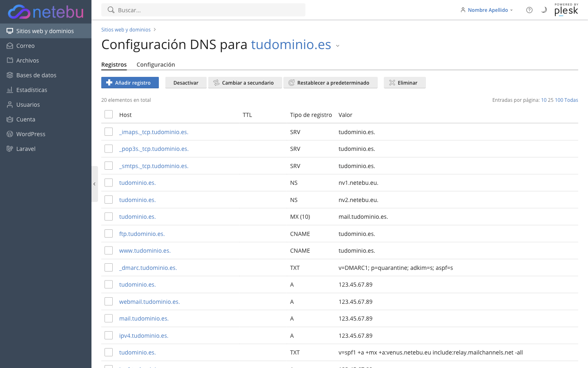Screen dimensions: 588x368
Task: Check the ftp.tudominio.es. row checkbox
Action: (x=109, y=233)
